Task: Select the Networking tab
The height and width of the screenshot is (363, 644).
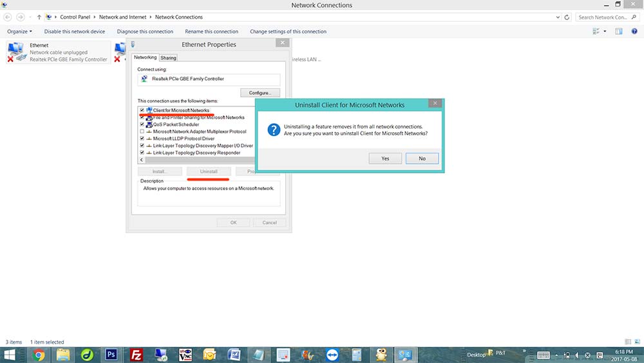Action: click(145, 57)
